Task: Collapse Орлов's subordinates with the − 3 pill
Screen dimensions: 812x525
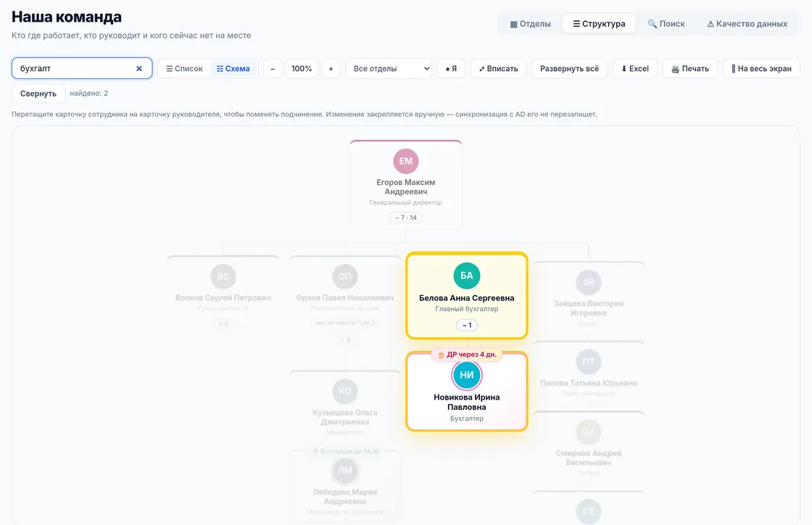Action: point(345,339)
